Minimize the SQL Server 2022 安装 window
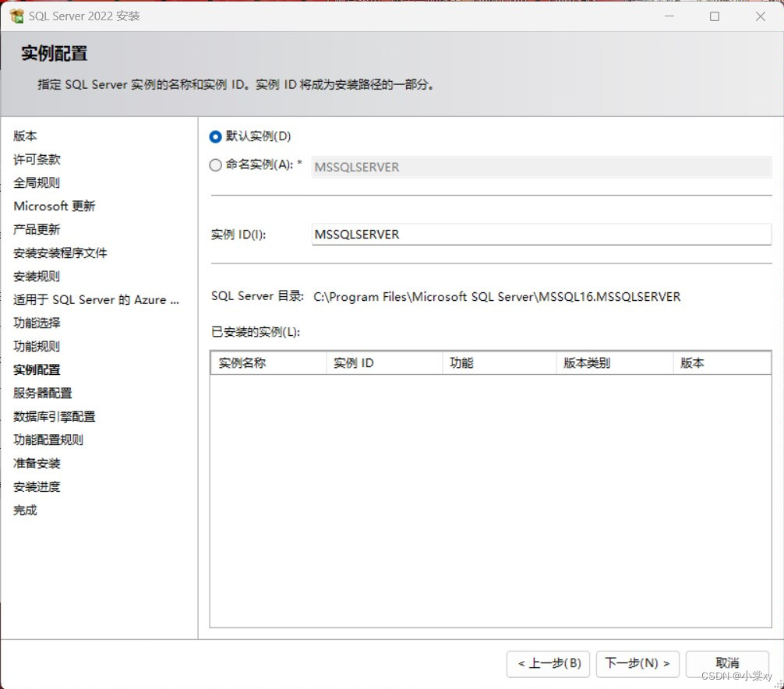This screenshot has width=784, height=689. (669, 16)
